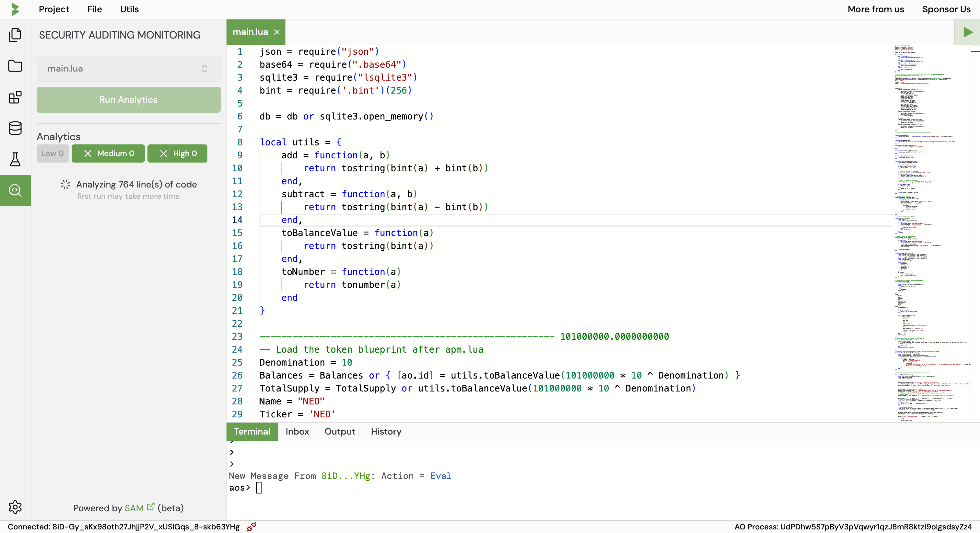Click the 'return tonumber(a)' code line
Image resolution: width=980 pixels, height=533 pixels.
(x=352, y=285)
